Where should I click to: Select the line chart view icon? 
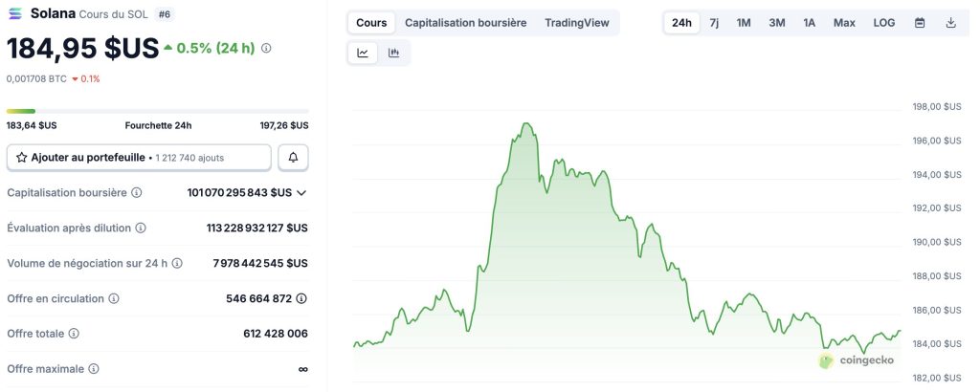[x=363, y=53]
